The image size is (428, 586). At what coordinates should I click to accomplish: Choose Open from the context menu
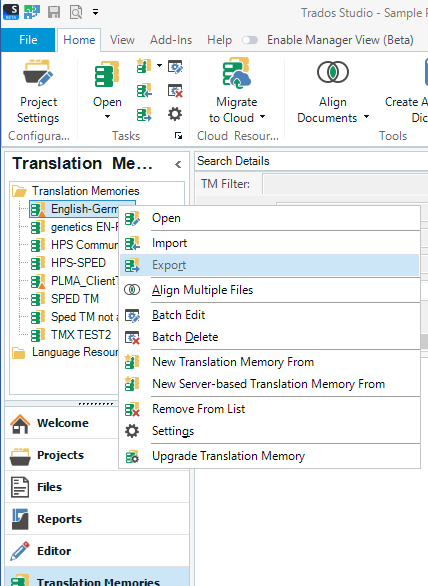[270, 218]
